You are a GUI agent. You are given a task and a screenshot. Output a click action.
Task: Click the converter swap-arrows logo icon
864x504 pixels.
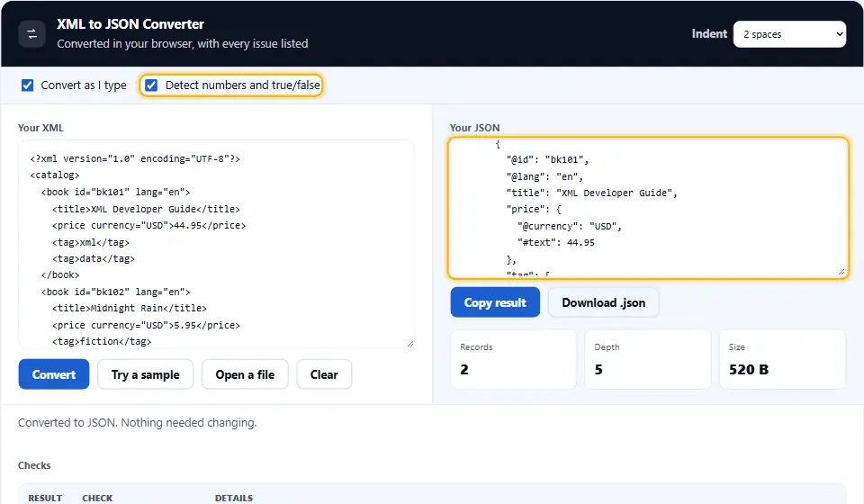tap(32, 34)
